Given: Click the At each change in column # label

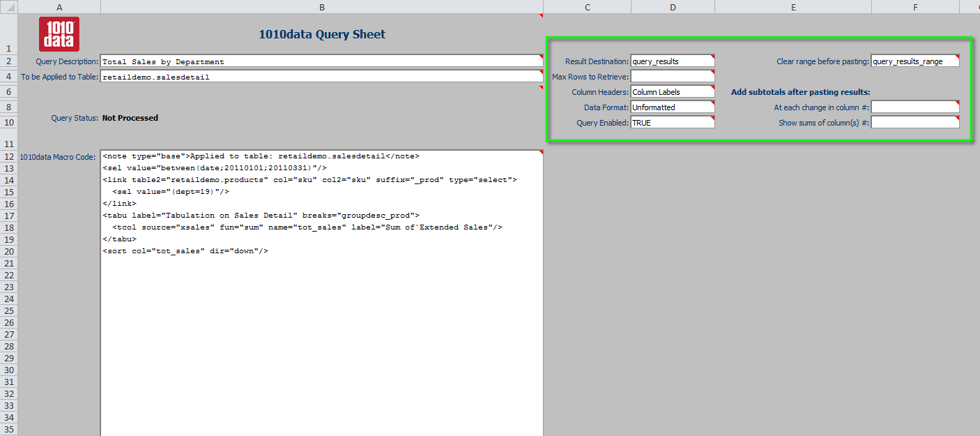Looking at the screenshot, I should click(822, 108).
